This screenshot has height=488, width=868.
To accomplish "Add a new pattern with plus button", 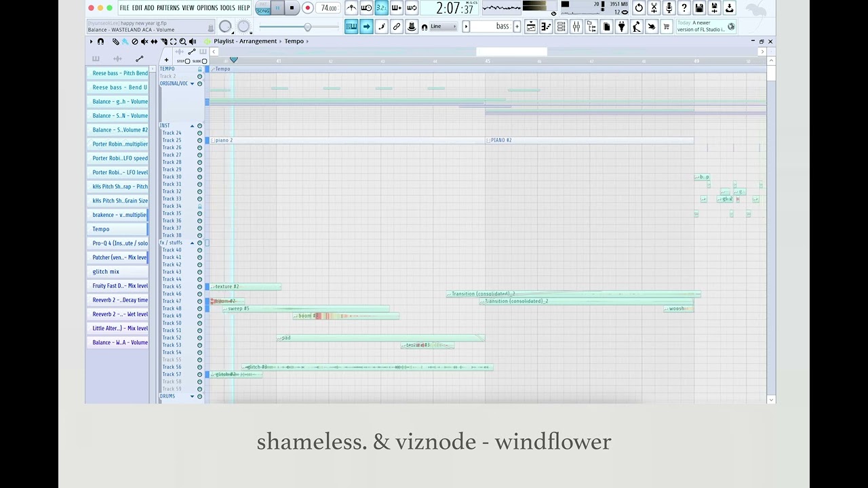I will [x=517, y=26].
